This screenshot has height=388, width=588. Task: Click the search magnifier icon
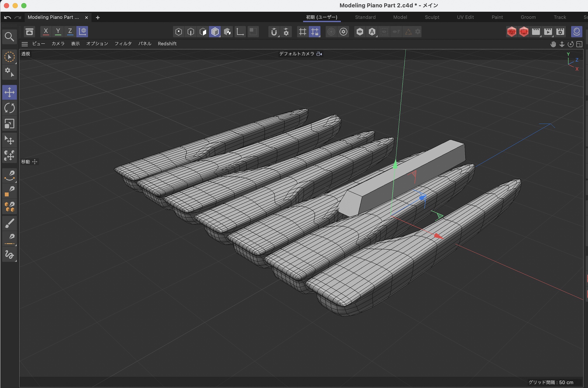coord(9,37)
